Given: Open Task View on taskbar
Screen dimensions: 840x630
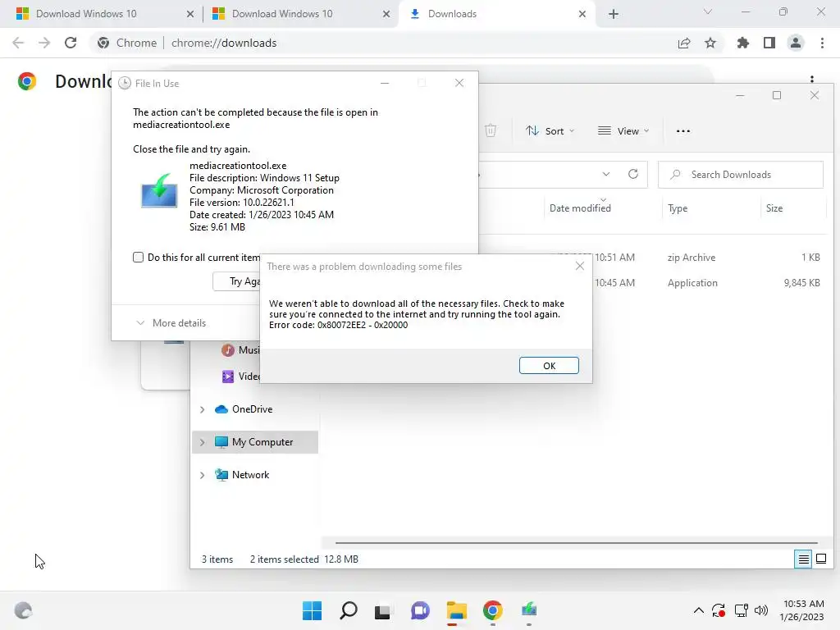Looking at the screenshot, I should [383, 610].
